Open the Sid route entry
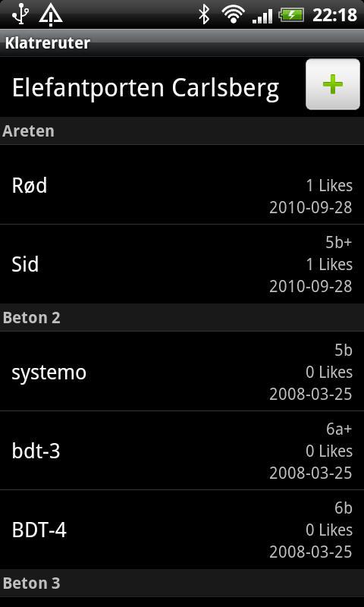364x607 pixels. 182,264
